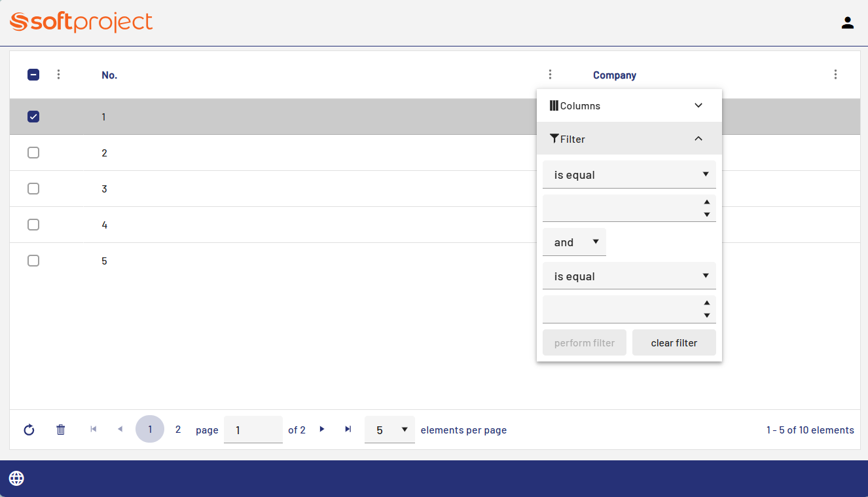Open the No. column menu dots
This screenshot has width=868, height=497.
(550, 75)
